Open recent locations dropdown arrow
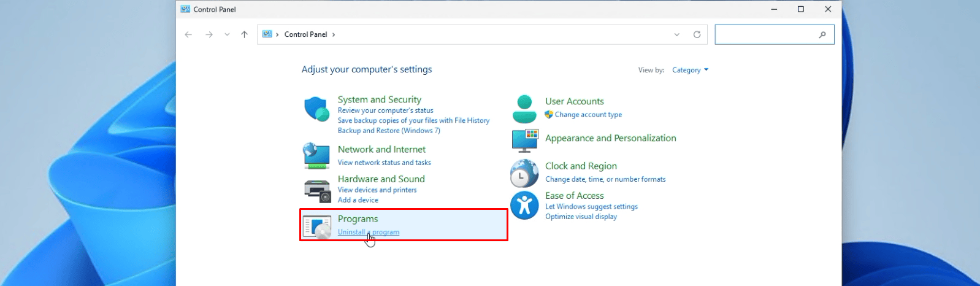The image size is (980, 286). coord(227,34)
